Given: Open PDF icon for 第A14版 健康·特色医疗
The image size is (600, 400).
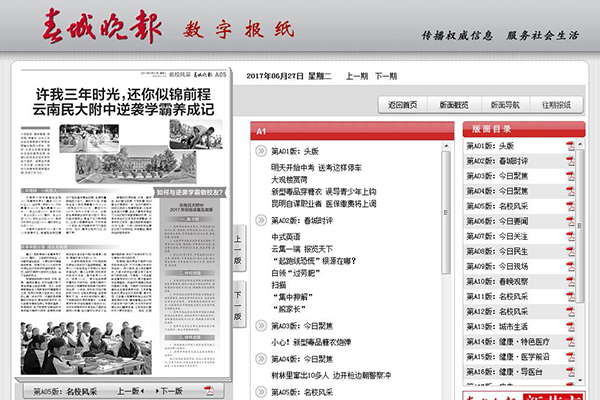Looking at the screenshot, I should pos(570,342).
